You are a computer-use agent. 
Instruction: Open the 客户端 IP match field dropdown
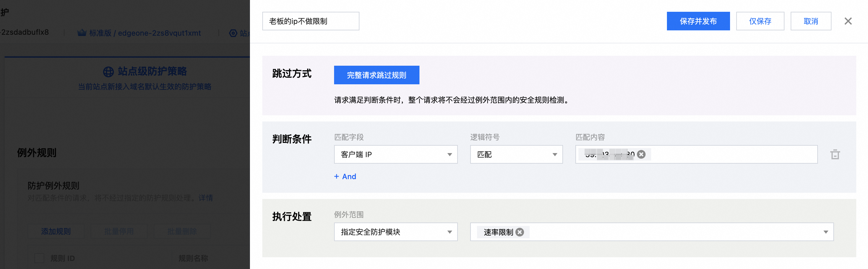396,155
